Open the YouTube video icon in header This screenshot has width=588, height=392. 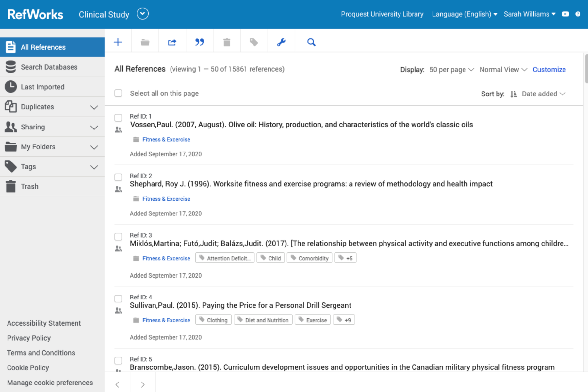[x=565, y=14]
